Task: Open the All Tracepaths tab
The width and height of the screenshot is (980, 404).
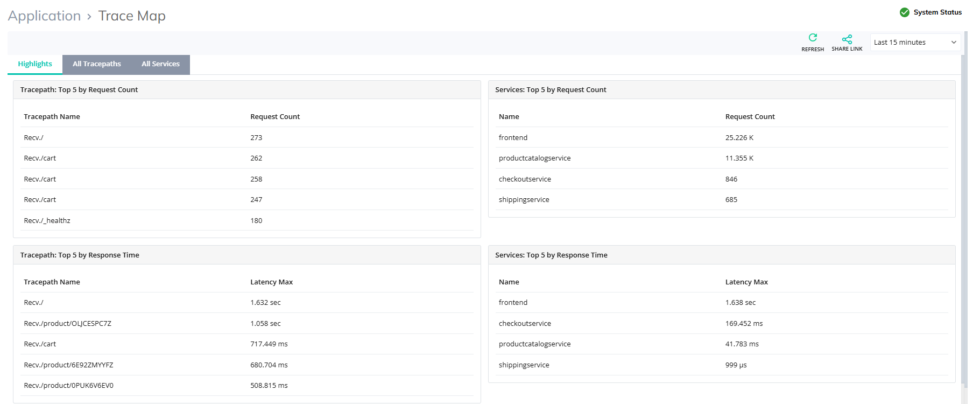Action: pyautogui.click(x=97, y=64)
